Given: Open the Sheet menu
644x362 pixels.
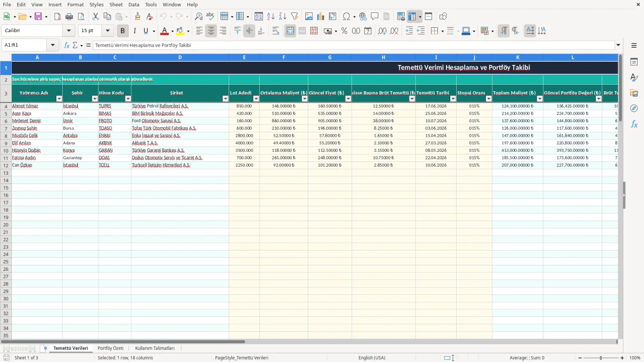Looking at the screenshot, I should [116, 4].
